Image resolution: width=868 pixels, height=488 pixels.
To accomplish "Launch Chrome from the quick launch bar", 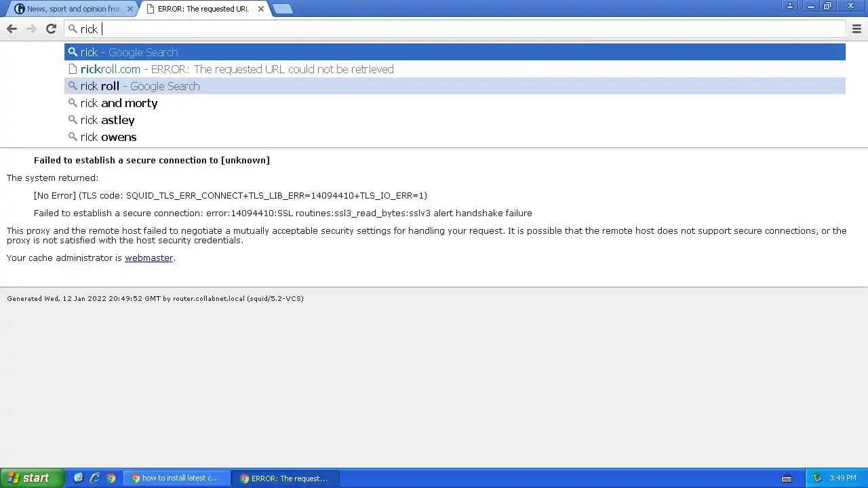I will click(111, 478).
